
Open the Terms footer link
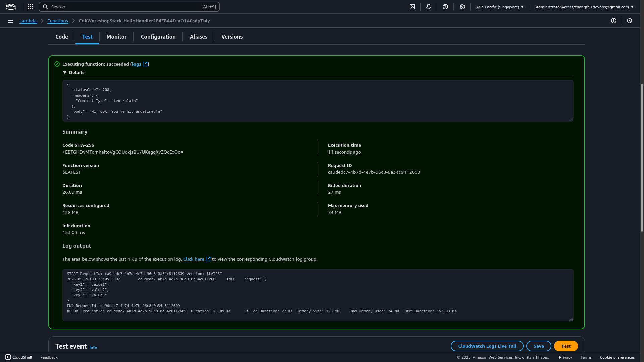pyautogui.click(x=586, y=357)
